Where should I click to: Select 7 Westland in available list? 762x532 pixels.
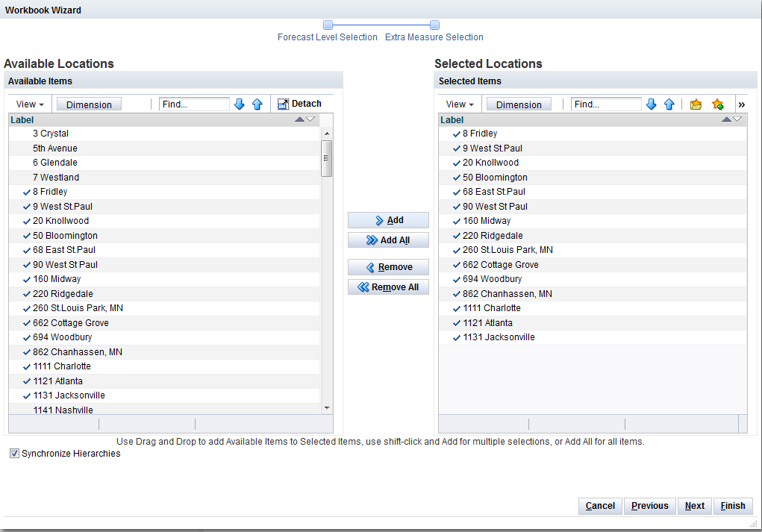(x=164, y=178)
